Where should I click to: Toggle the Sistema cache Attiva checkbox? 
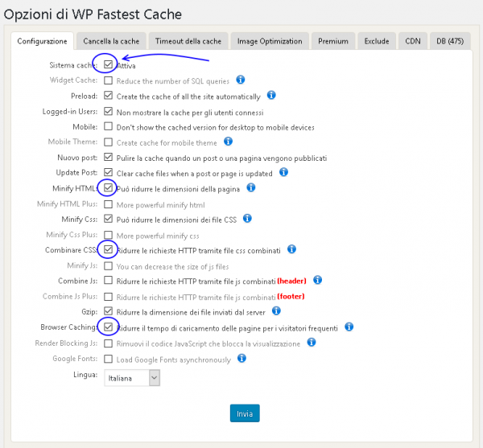click(108, 64)
